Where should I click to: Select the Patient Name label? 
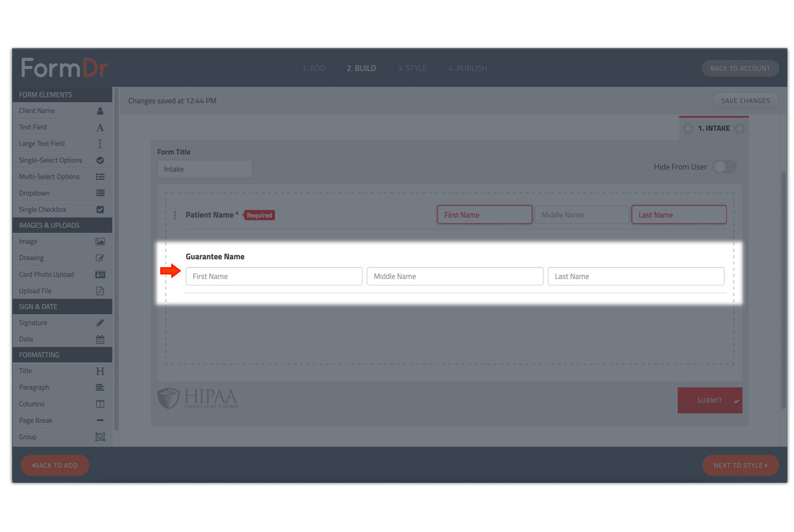click(x=209, y=215)
